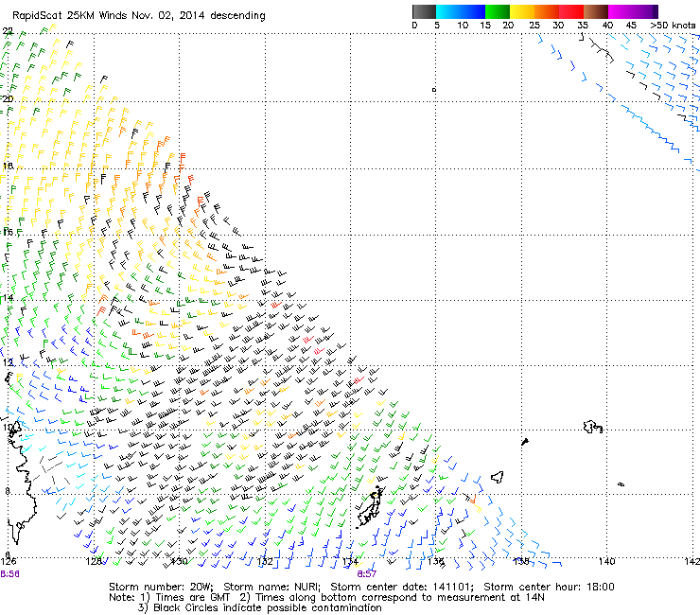
Task: Click the dark purple 45-50 knots swatch
Action: (645, 11)
